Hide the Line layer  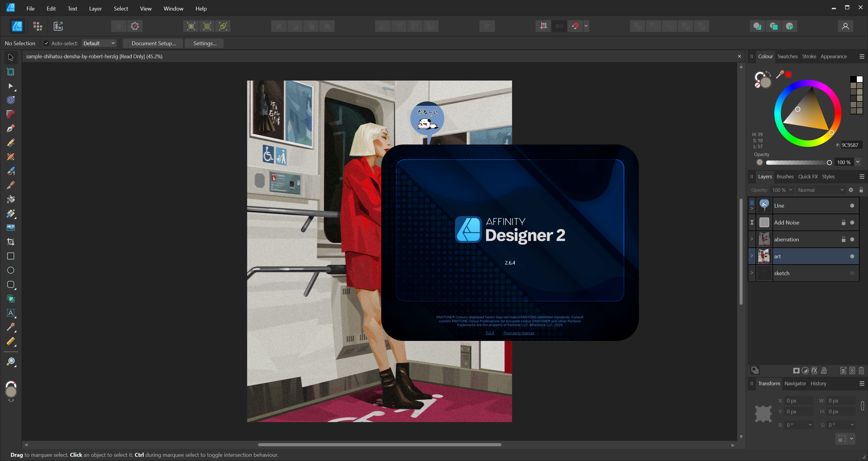pos(852,206)
